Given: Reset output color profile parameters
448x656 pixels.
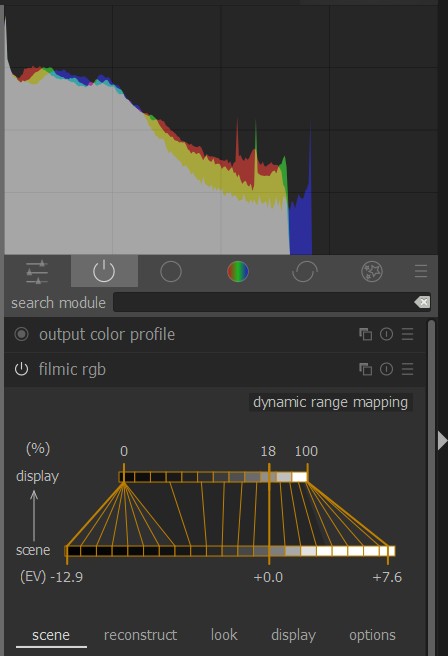Looking at the screenshot, I should [387, 334].
